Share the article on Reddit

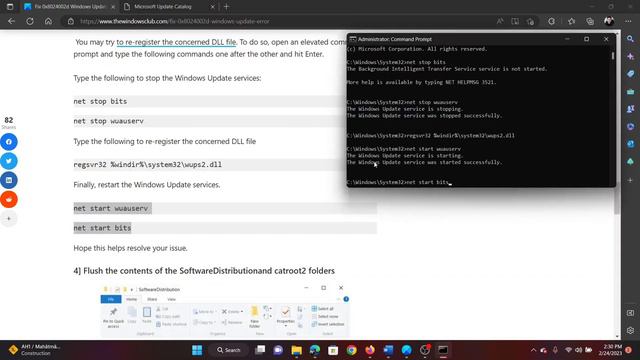tap(9, 199)
